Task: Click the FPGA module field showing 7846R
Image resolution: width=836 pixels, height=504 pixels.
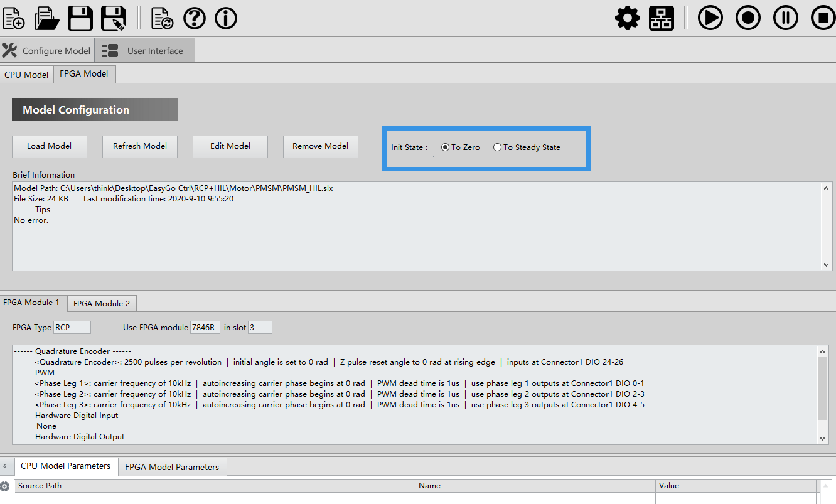Action: pos(205,327)
